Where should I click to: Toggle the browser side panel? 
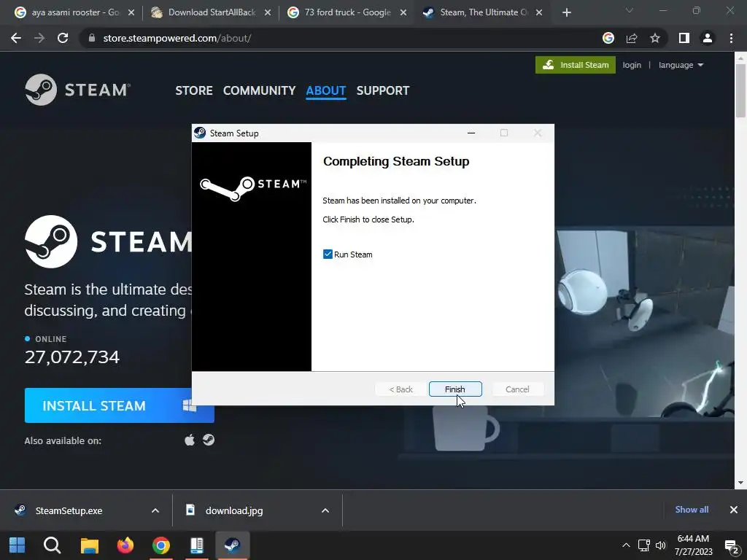684,38
